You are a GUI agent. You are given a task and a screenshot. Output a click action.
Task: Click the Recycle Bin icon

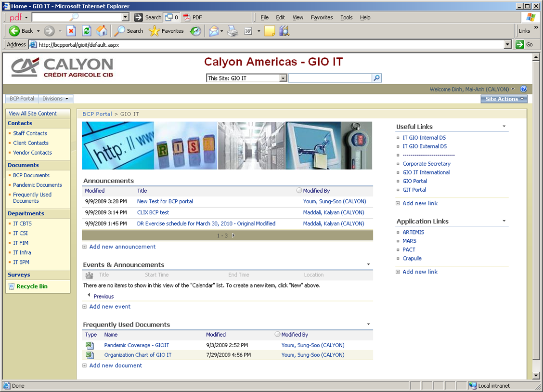[x=12, y=287]
